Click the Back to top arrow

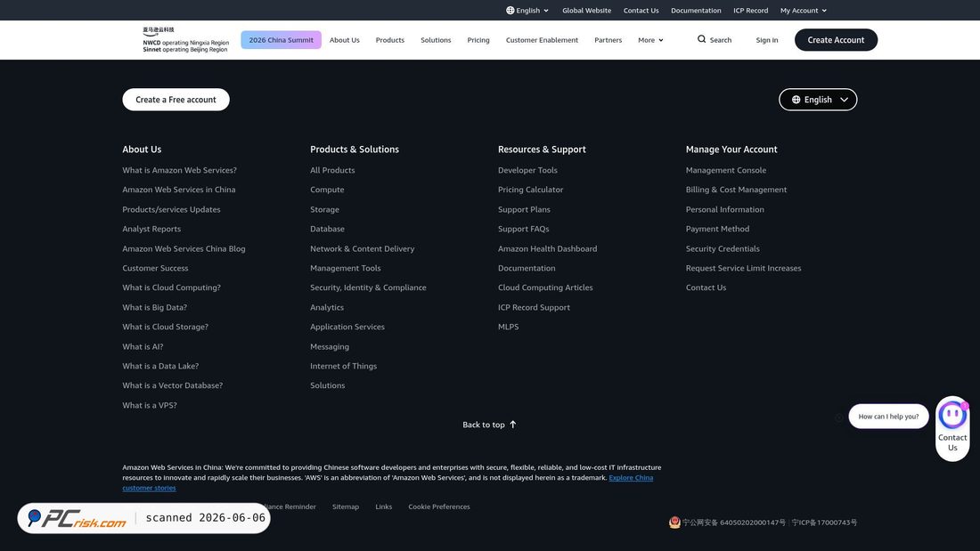(x=513, y=425)
